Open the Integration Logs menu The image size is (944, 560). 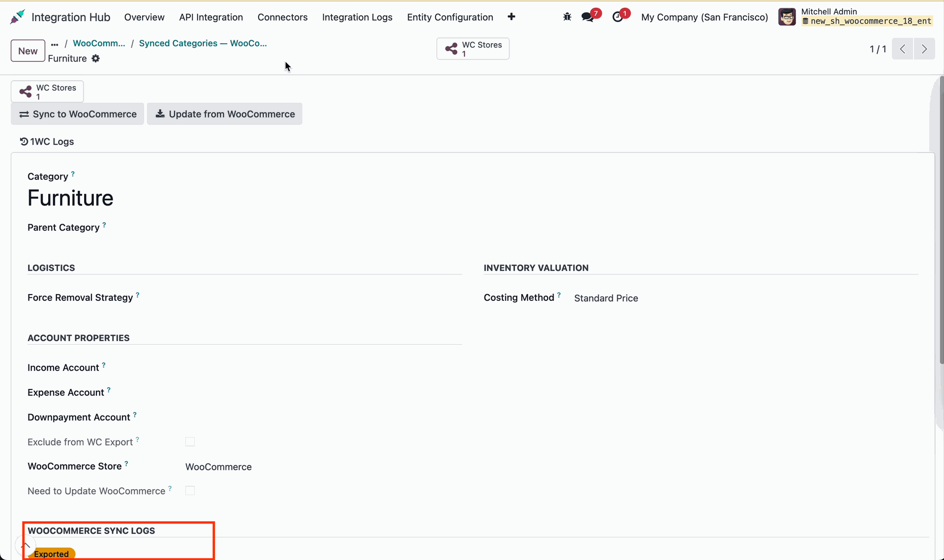(357, 17)
